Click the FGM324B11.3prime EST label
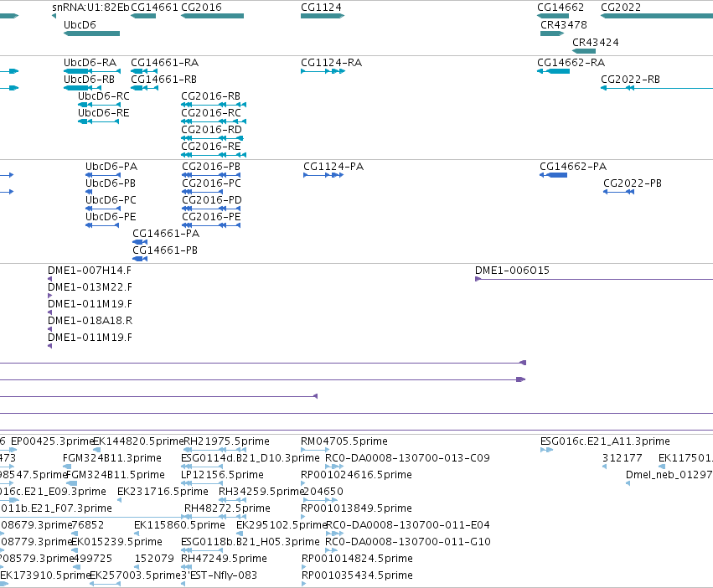The width and height of the screenshot is (713, 588). pos(112,458)
